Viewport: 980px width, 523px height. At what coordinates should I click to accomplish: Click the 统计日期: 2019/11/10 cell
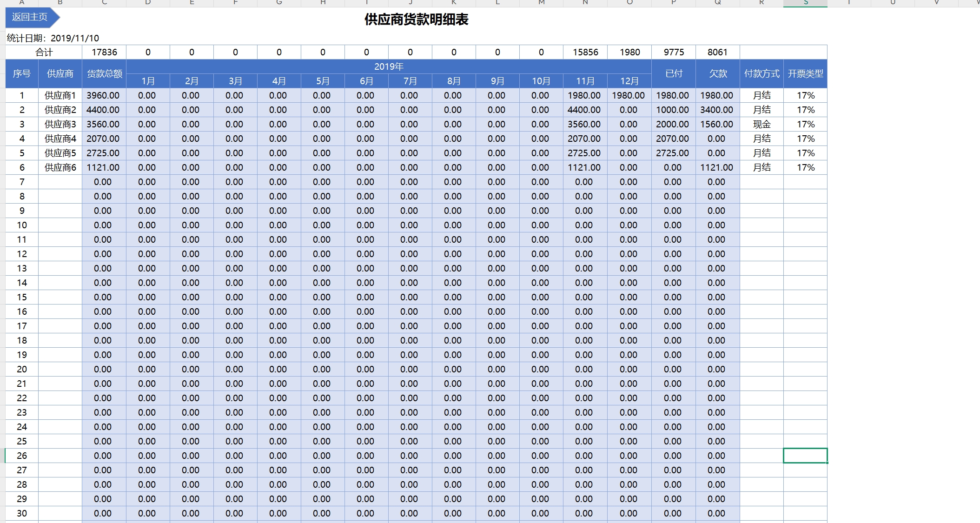click(53, 38)
